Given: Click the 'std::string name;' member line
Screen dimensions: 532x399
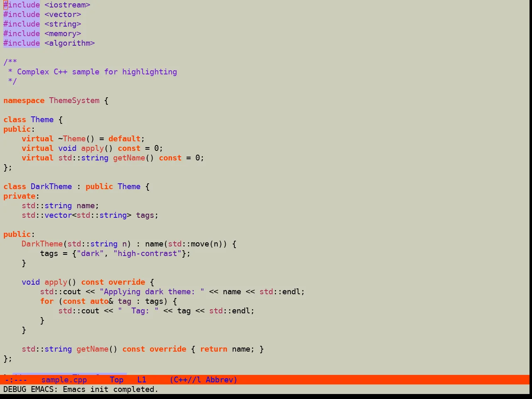Looking at the screenshot, I should [61, 206].
